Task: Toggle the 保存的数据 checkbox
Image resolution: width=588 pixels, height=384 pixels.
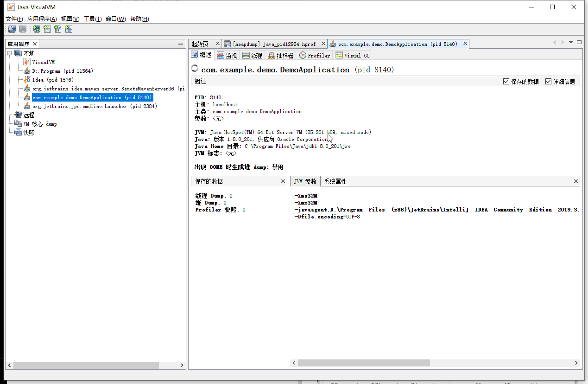Action: (x=506, y=82)
